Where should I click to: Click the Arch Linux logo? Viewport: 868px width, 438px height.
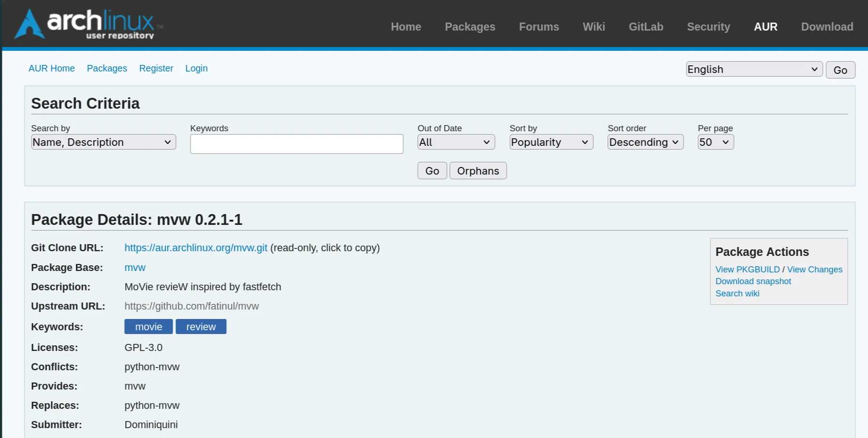[88, 24]
